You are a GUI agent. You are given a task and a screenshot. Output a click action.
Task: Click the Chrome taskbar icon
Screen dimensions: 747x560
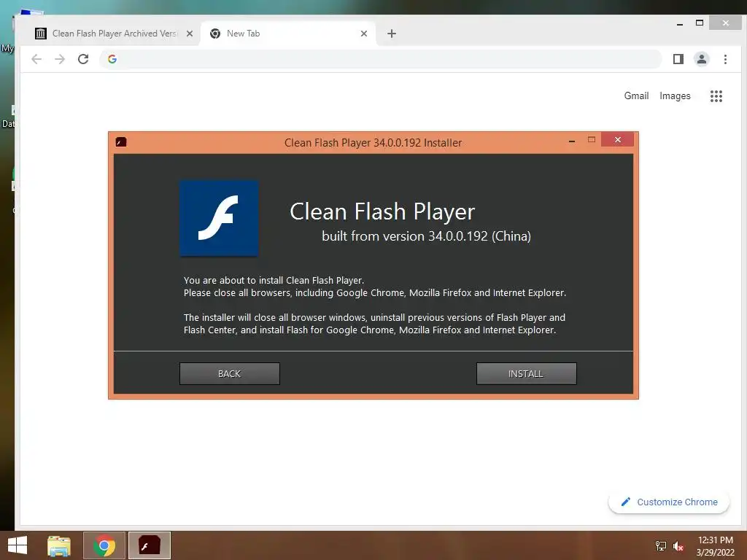click(x=104, y=545)
